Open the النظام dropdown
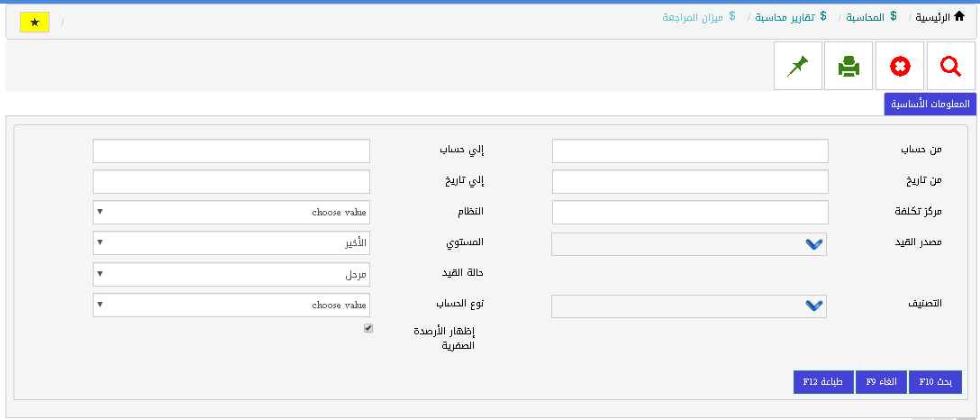980x420 pixels. 231,212
